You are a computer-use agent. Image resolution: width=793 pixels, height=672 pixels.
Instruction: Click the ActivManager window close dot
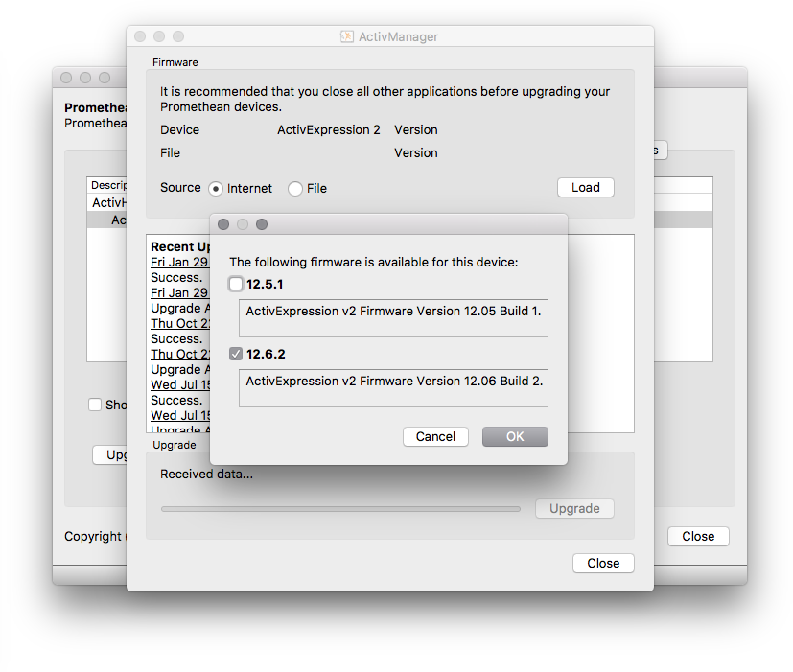tap(140, 36)
